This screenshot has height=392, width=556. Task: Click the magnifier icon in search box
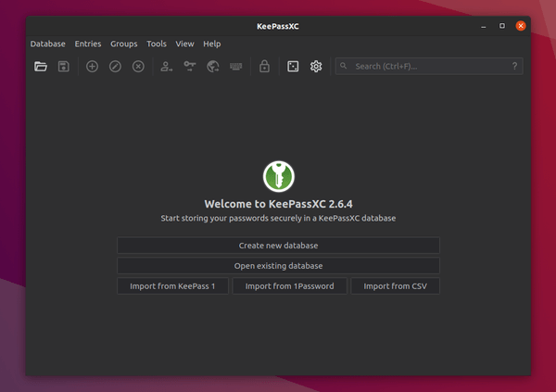point(343,66)
